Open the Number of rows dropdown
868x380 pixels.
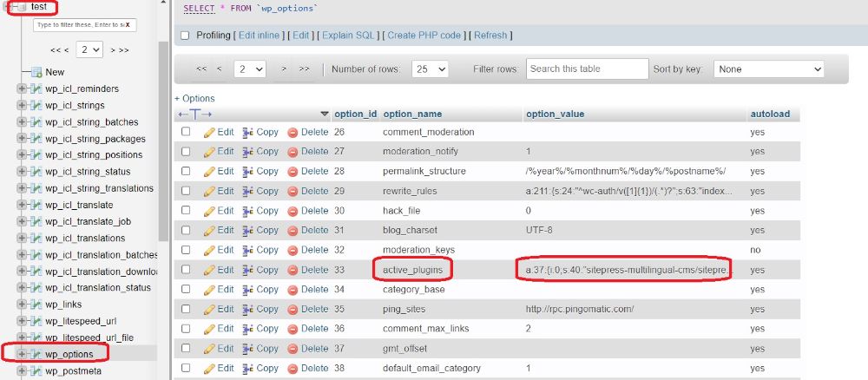coord(431,69)
